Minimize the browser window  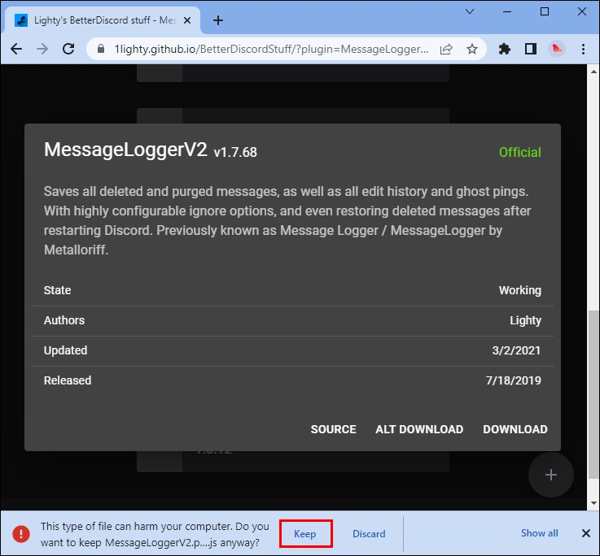pyautogui.click(x=507, y=12)
